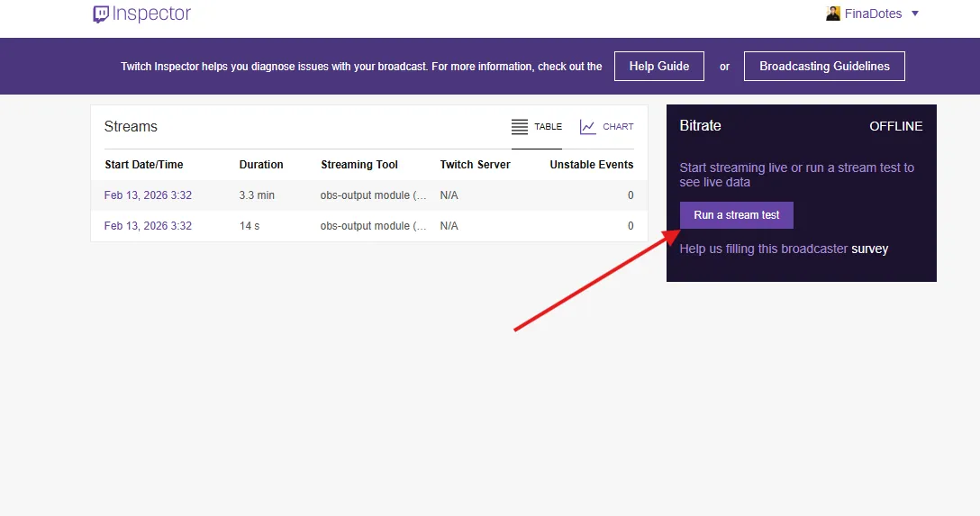Open the 14 s stream date link

(148, 226)
